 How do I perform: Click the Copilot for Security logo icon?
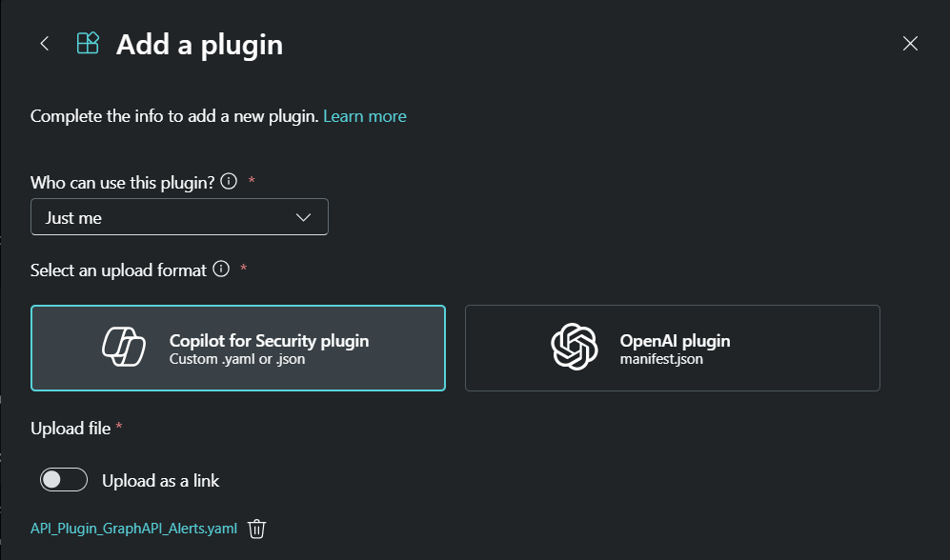pyautogui.click(x=124, y=347)
